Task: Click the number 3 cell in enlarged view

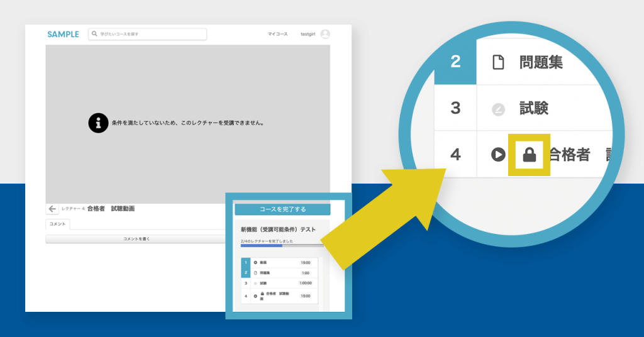Action: 455,108
